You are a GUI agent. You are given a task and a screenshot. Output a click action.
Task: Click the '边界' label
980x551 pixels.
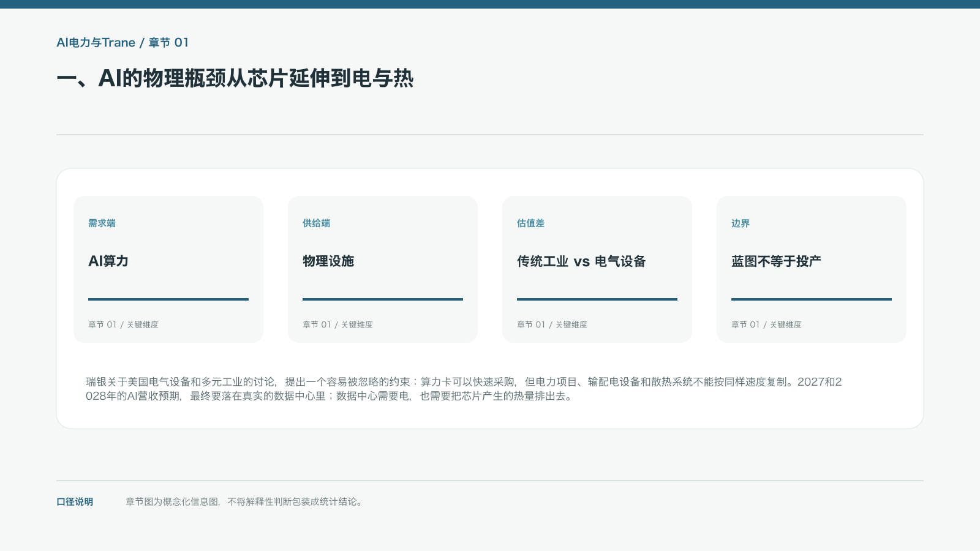741,223
